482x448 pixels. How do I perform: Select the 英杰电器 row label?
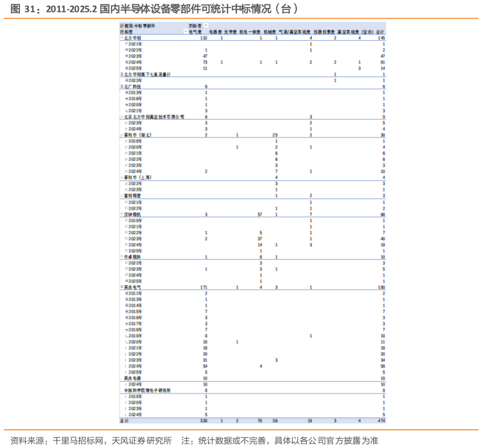point(131,378)
